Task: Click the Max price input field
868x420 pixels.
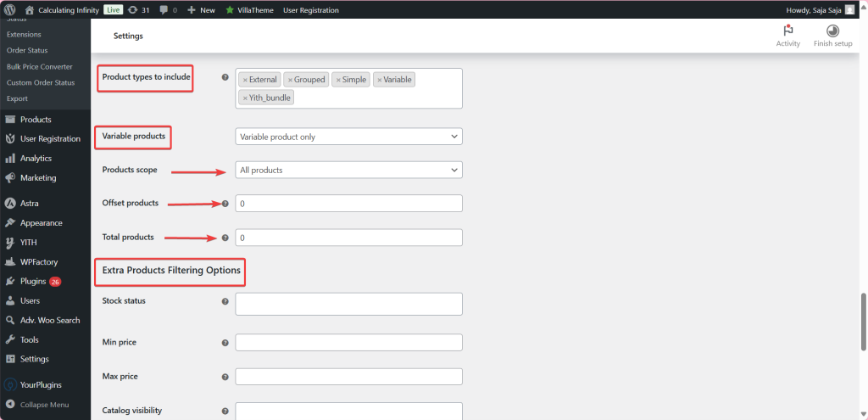Action: click(x=348, y=377)
